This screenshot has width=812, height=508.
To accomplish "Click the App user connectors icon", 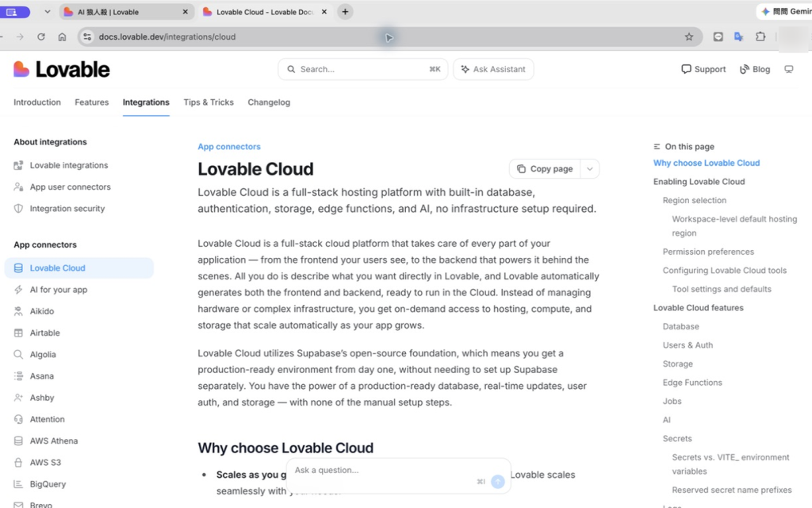I will coord(18,187).
